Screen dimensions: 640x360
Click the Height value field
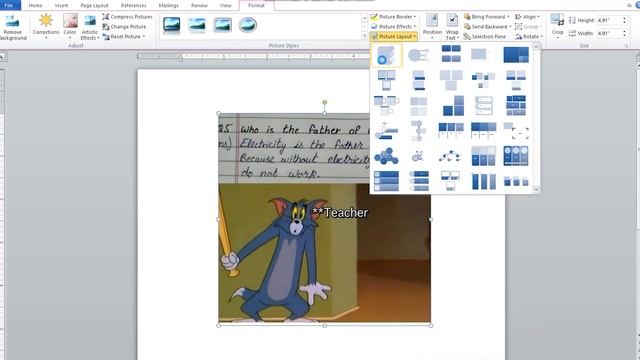click(609, 20)
